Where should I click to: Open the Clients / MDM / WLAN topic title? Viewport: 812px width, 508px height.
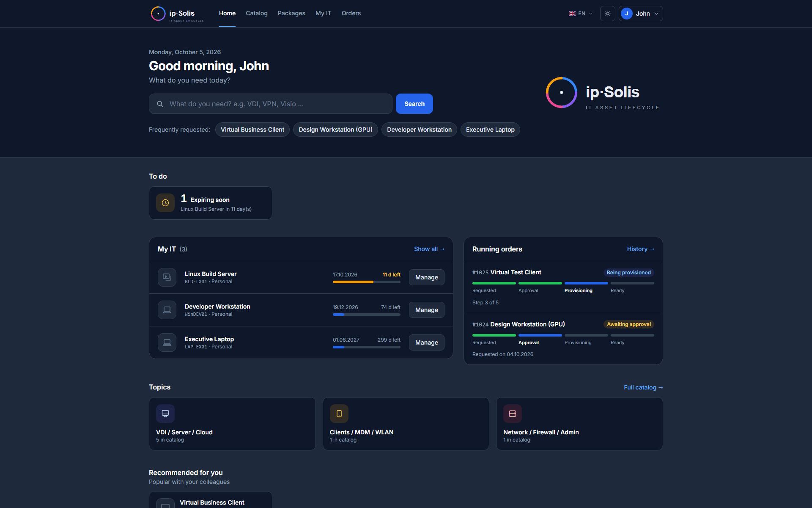point(362,432)
